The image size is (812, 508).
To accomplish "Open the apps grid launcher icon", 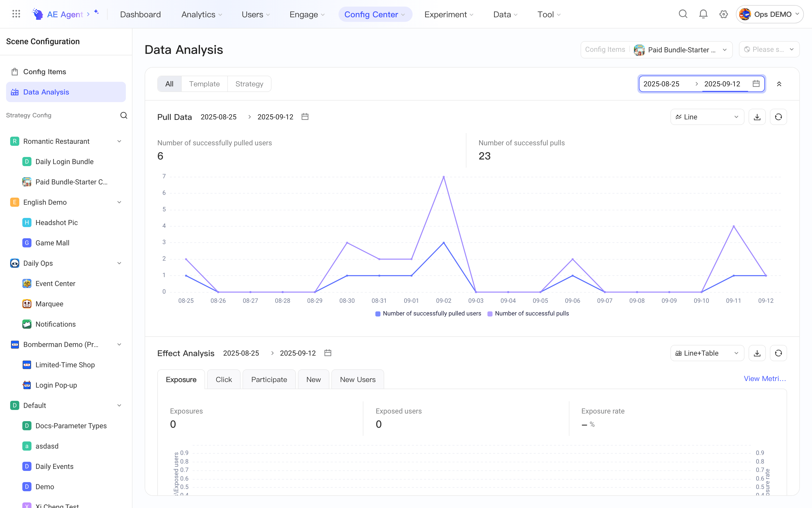I will click(x=16, y=14).
